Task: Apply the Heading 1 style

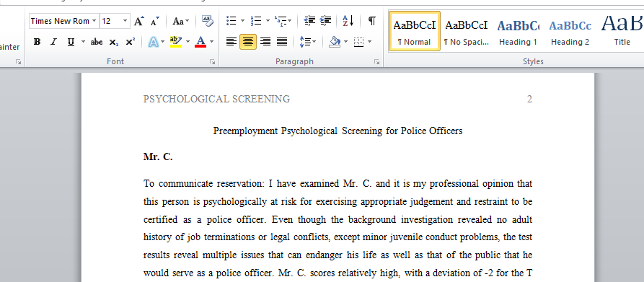Action: point(518,31)
